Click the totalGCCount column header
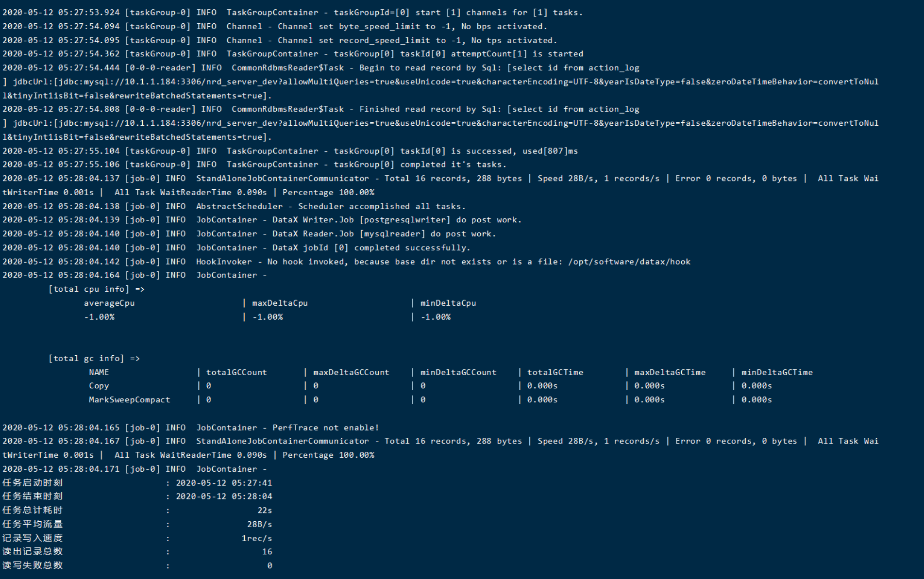The image size is (924, 579). pyautogui.click(x=236, y=372)
